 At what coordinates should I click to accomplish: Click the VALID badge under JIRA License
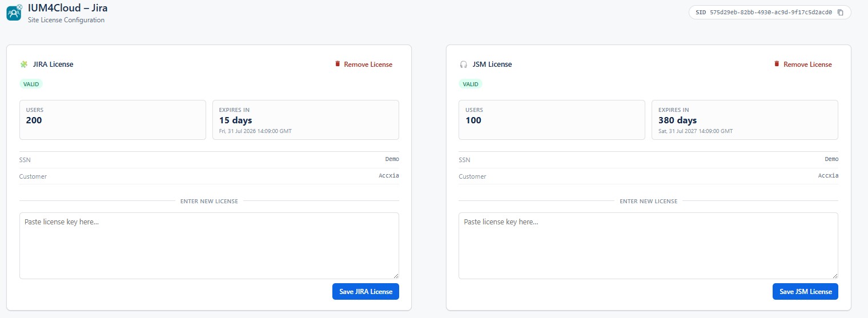(x=31, y=84)
